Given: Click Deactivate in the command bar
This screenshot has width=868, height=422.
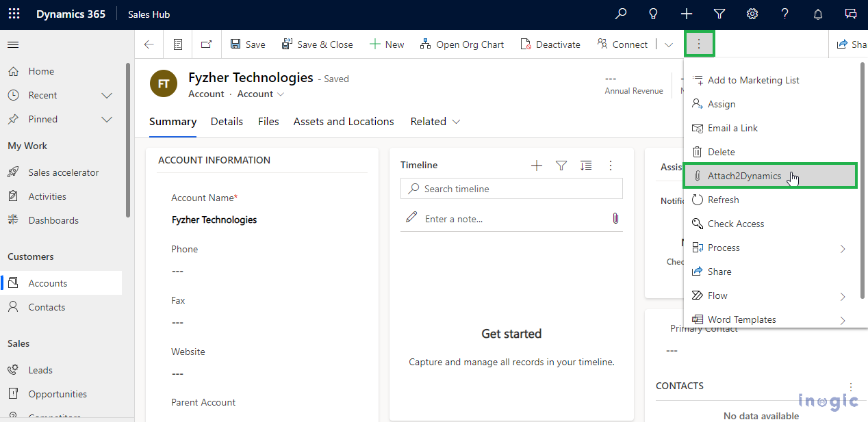Looking at the screenshot, I should pyautogui.click(x=550, y=44).
